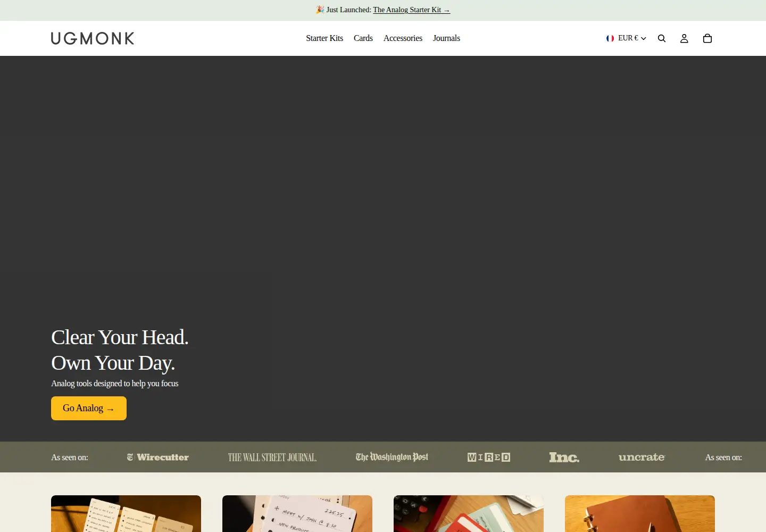The height and width of the screenshot is (532, 766).
Task: Open the account profile icon
Action: point(684,38)
